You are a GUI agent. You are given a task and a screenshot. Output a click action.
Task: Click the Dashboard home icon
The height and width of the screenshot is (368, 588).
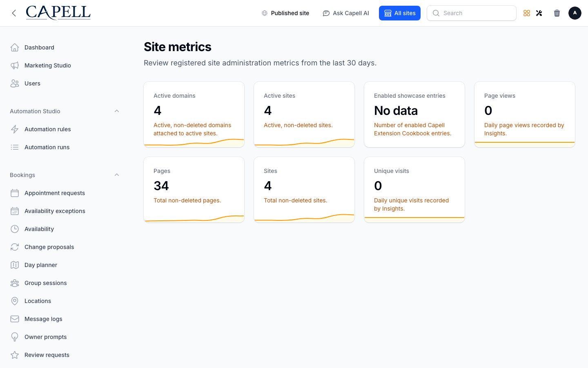pyautogui.click(x=15, y=47)
